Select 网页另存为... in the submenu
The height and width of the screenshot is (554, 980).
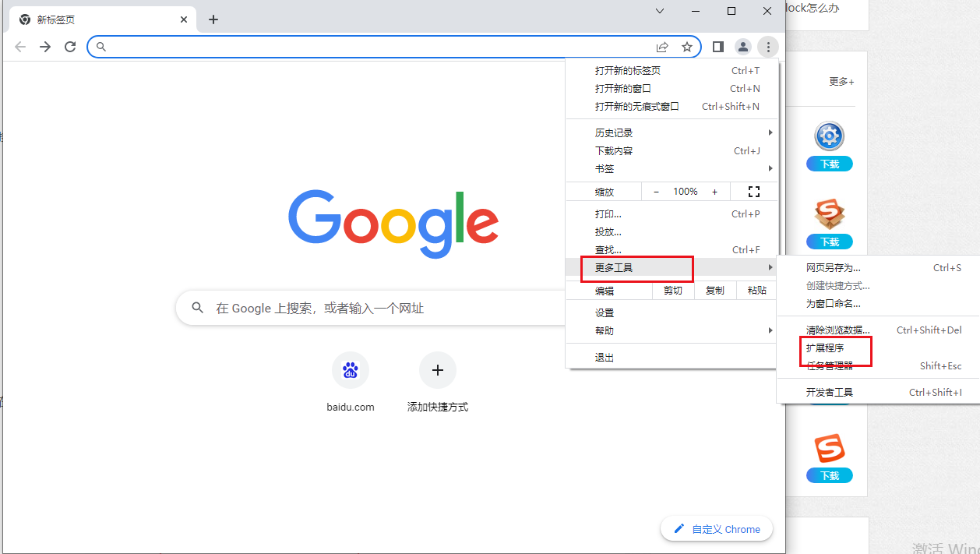878,267
